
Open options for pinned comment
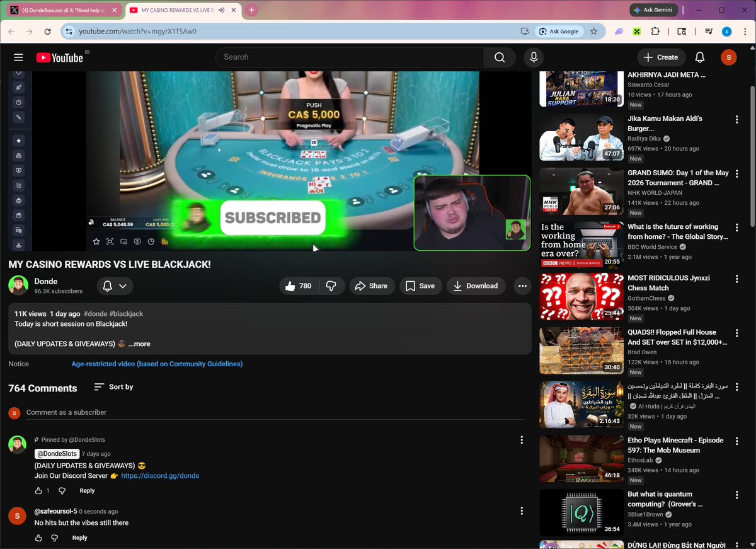(521, 440)
